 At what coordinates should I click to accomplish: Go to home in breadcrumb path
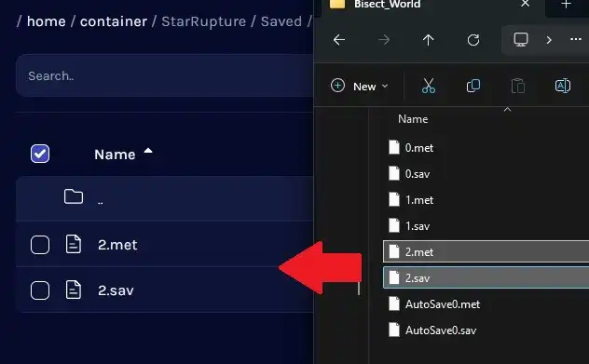[x=47, y=21]
